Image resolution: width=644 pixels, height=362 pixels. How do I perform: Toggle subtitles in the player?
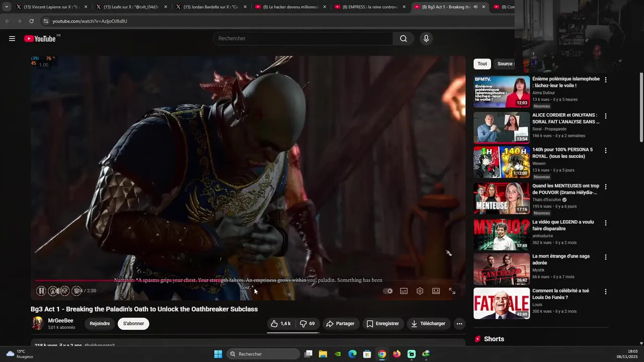[404, 291]
